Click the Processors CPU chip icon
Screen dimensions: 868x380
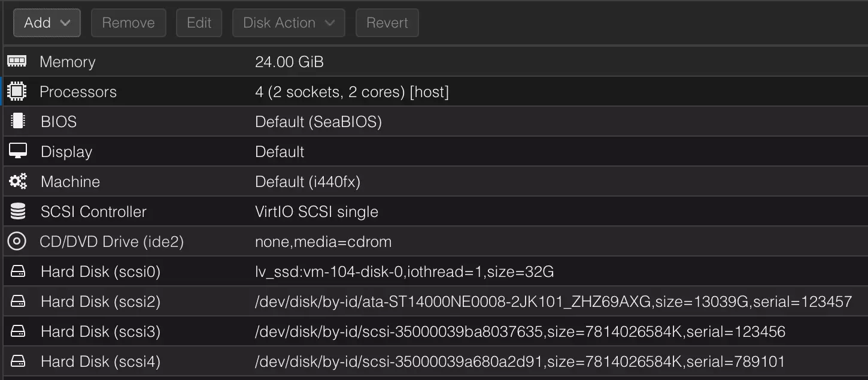[x=17, y=92]
